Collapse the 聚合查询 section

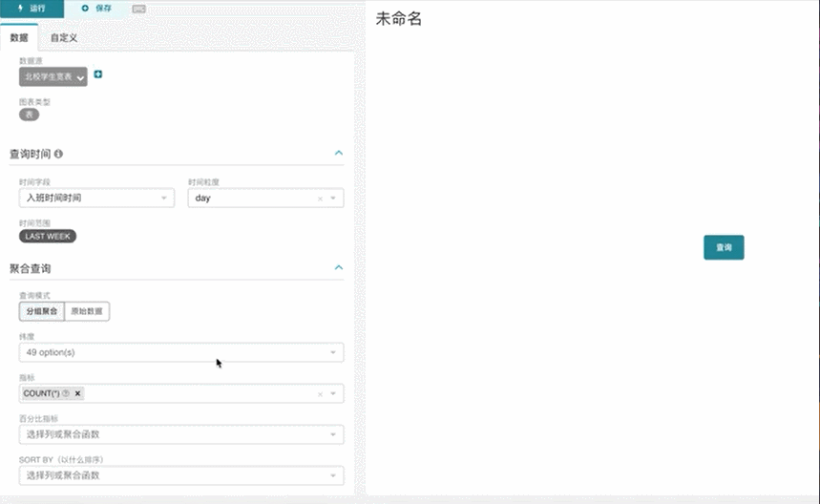coord(338,267)
